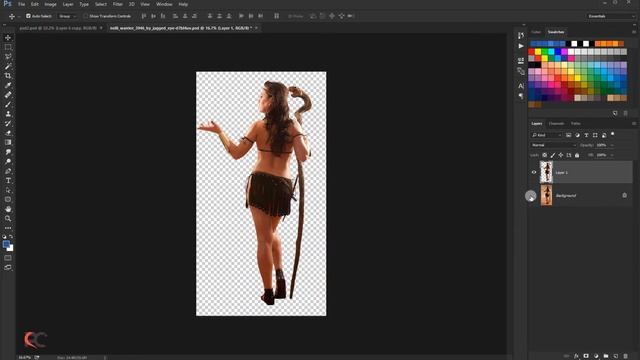This screenshot has height=360, width=640.
Task: Toggle the Auto-Select checkbox
Action: [28, 16]
